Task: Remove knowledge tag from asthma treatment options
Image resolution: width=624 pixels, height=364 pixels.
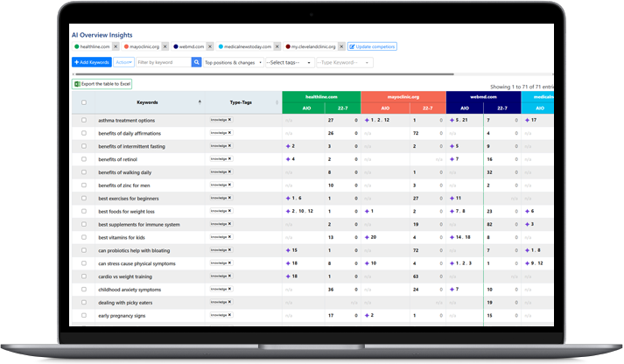Action: click(x=229, y=120)
